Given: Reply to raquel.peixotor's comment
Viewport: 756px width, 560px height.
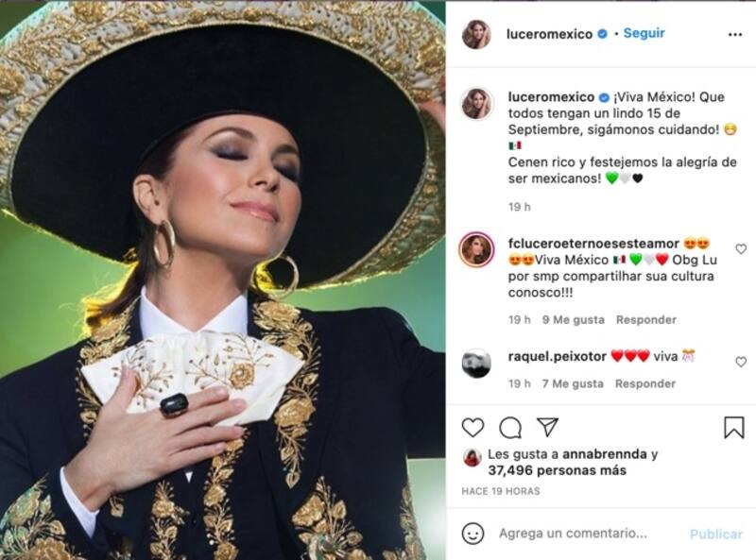Looking at the screenshot, I should click(x=645, y=384).
